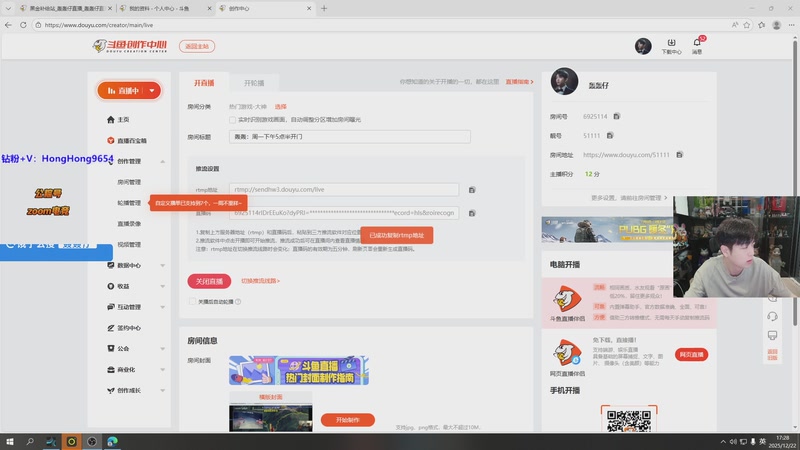
Task: Switch to the 开轮播 tab
Action: click(x=255, y=82)
